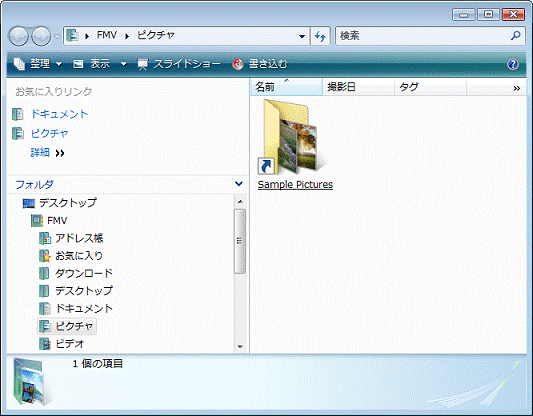Open the address bar history dropdown
This screenshot has width=533, height=416.
(x=302, y=36)
